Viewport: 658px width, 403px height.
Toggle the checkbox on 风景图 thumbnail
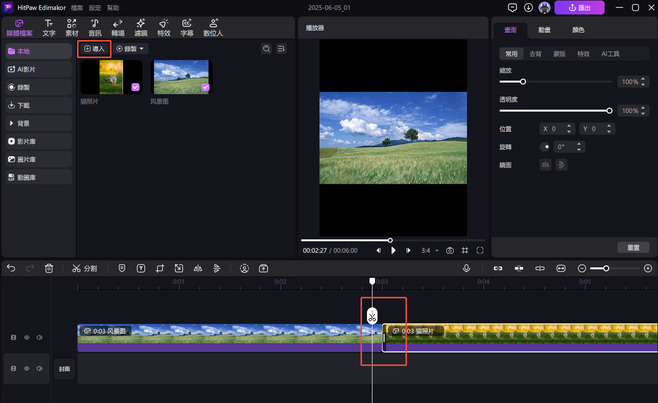pos(205,88)
